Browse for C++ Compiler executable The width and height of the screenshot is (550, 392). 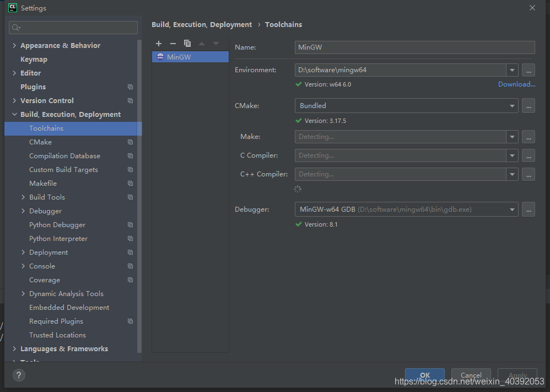pyautogui.click(x=529, y=174)
